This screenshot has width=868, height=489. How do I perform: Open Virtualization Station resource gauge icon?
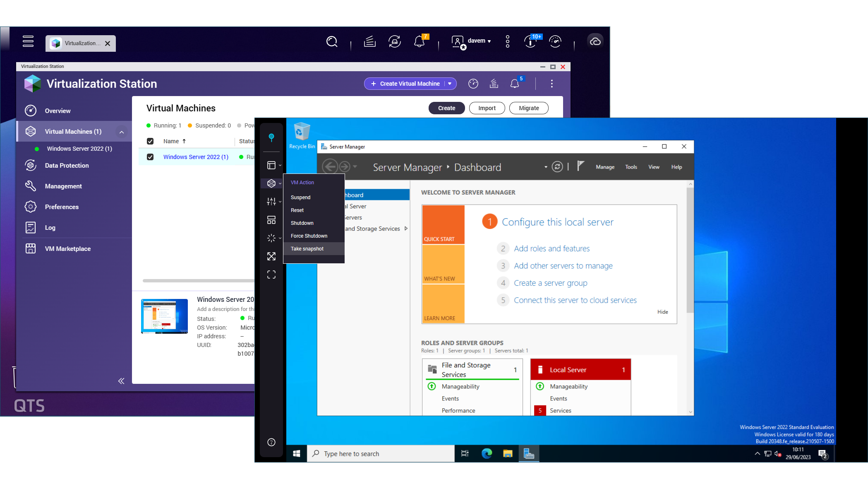coord(473,84)
